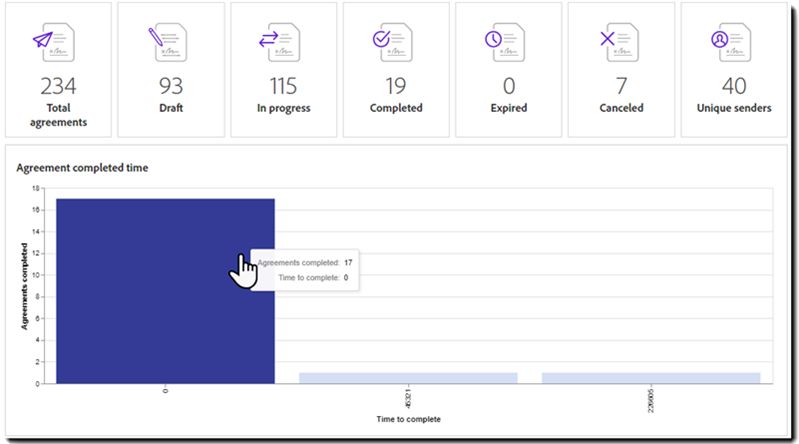Click the rightmost light blue bar
This screenshot has width=799, height=444.
tap(651, 378)
